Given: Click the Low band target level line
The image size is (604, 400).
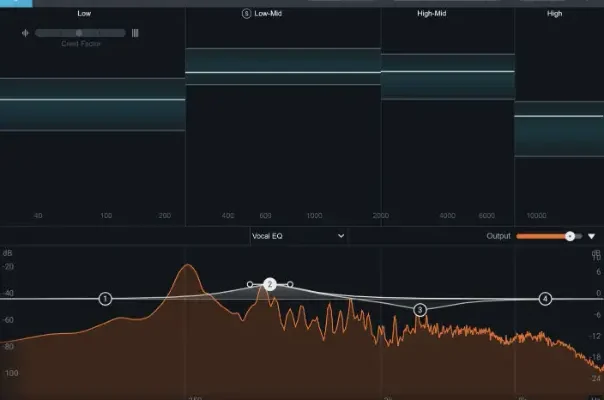Looking at the screenshot, I should click(x=92, y=100).
